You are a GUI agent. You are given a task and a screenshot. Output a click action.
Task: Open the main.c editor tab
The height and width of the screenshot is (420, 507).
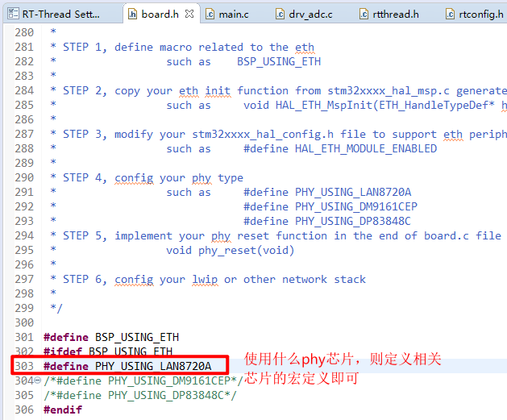(x=227, y=15)
